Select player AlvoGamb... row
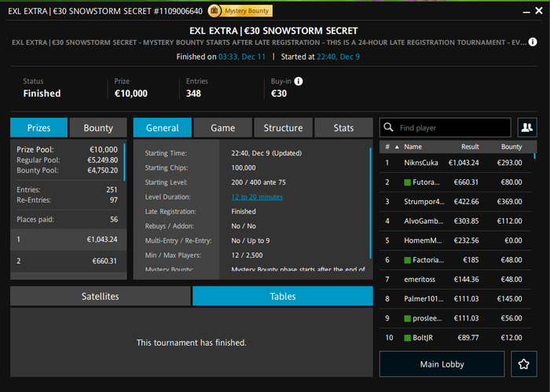The image size is (550, 392). pyautogui.click(x=455, y=221)
